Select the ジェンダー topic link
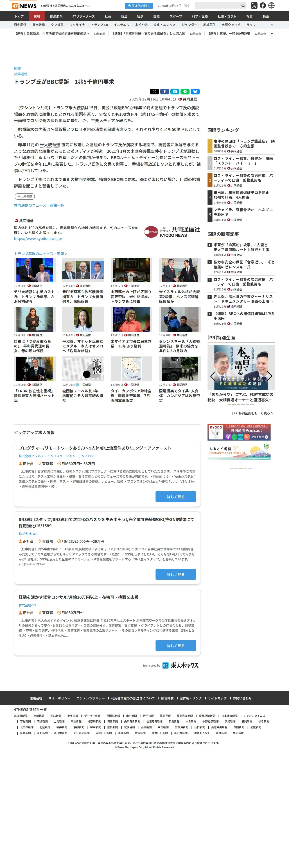The height and width of the screenshot is (868, 289). point(190,25)
